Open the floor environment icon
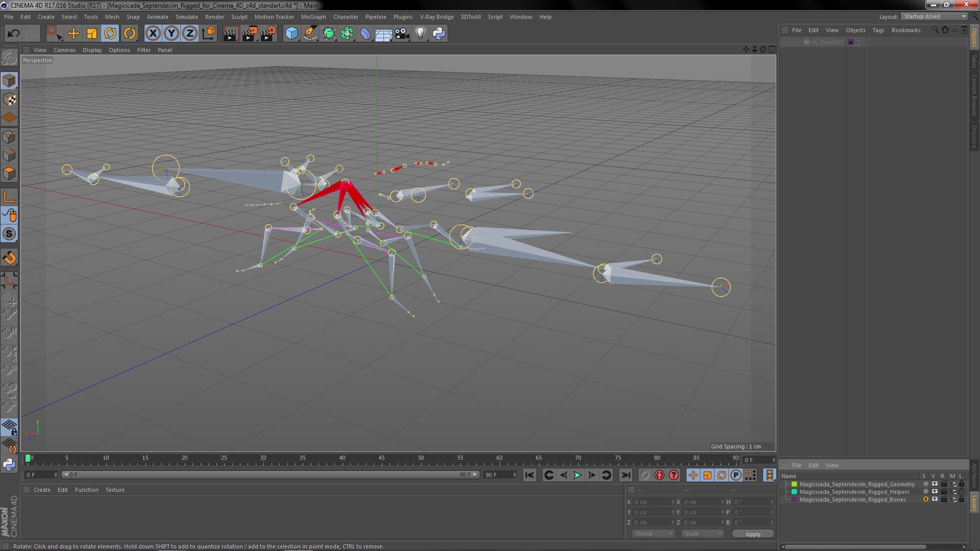Viewport: 980px width, 551px height. point(384,34)
